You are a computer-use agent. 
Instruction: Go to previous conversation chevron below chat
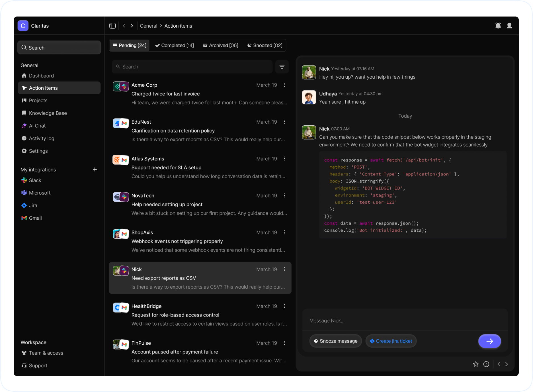click(x=499, y=364)
